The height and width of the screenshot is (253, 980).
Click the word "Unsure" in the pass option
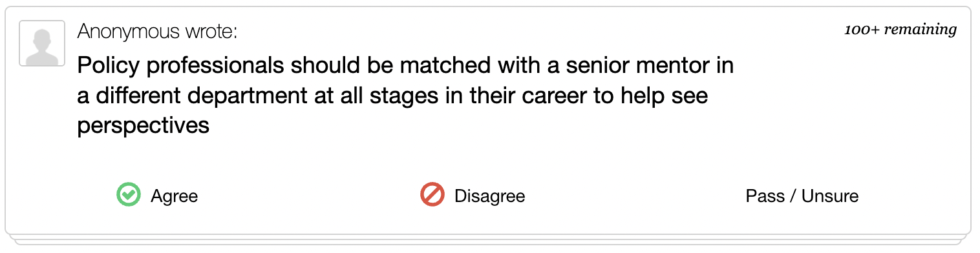coord(830,196)
